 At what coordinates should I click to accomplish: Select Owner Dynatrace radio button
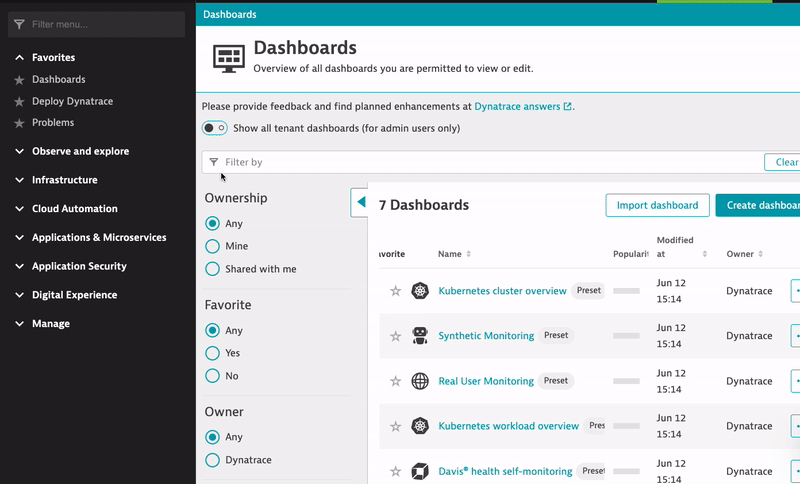pyautogui.click(x=212, y=460)
